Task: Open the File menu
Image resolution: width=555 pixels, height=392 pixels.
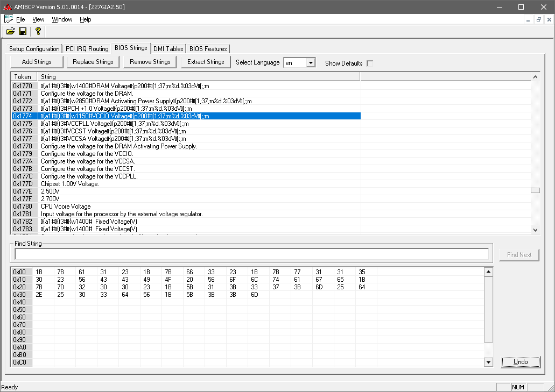Action: (x=20, y=19)
